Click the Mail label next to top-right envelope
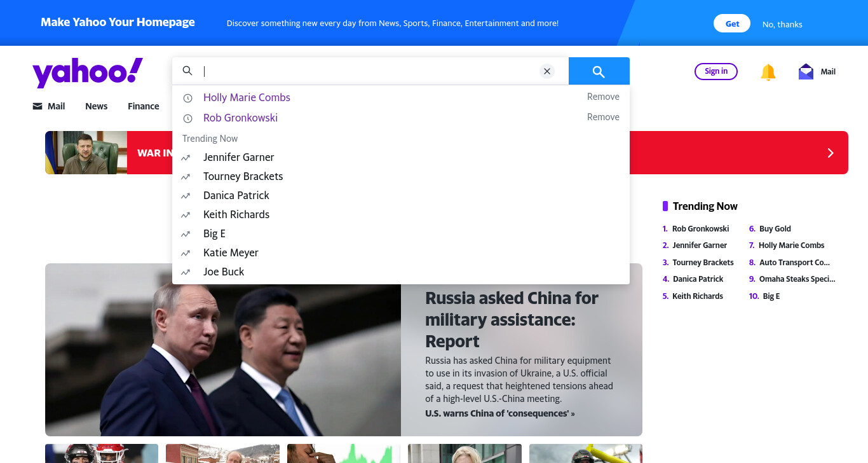The width and height of the screenshot is (868, 463). (828, 72)
